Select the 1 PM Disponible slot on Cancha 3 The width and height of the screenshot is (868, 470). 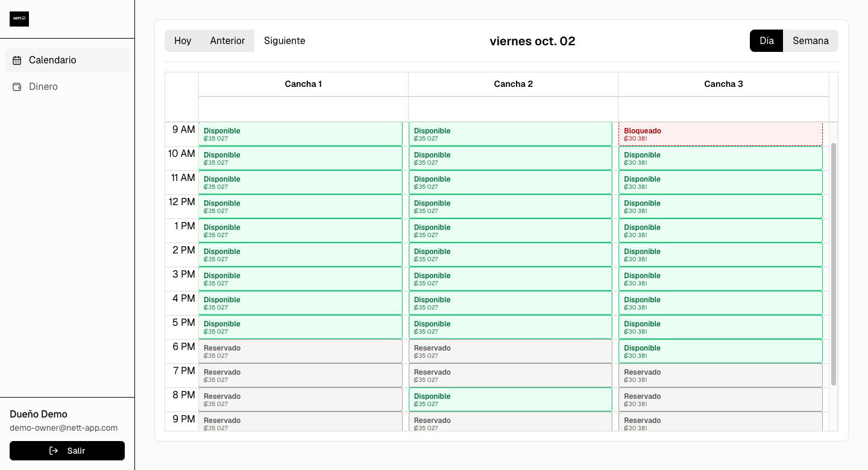pos(720,230)
